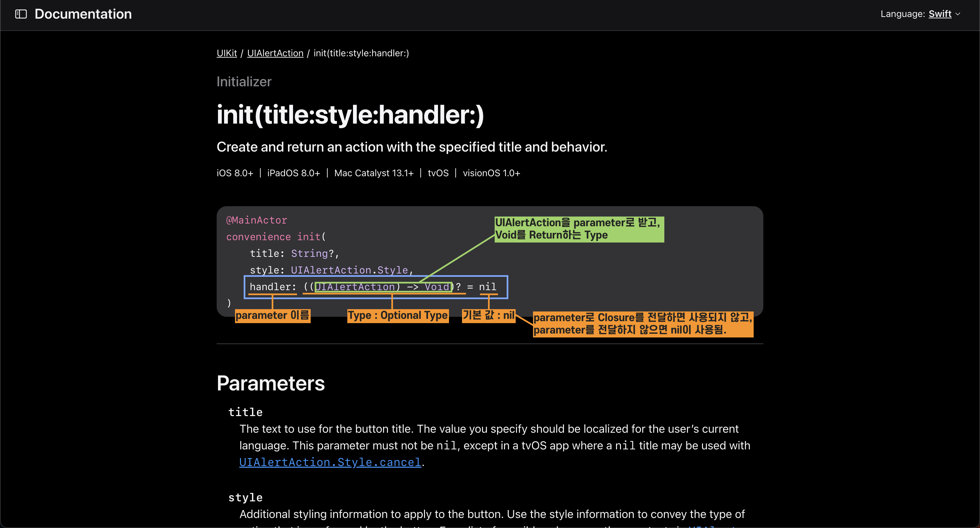Click the Void return type in handler

point(437,286)
